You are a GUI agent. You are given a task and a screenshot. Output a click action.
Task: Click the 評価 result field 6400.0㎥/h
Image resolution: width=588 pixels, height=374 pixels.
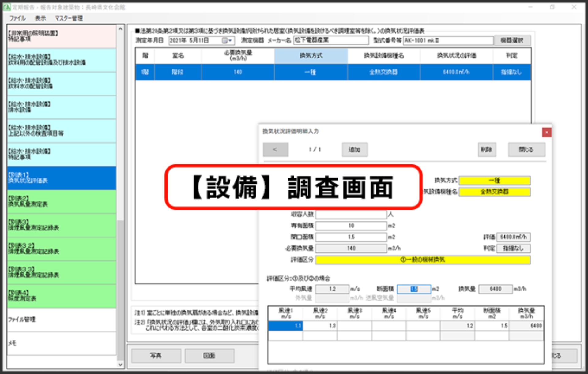click(x=514, y=237)
